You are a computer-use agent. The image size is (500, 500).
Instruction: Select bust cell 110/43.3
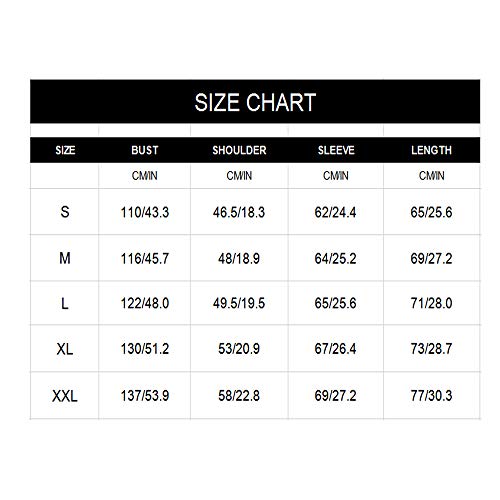145,212
